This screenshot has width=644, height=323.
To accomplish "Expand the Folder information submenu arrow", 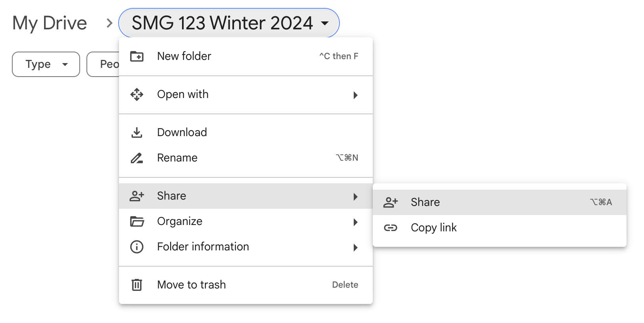I will (355, 247).
